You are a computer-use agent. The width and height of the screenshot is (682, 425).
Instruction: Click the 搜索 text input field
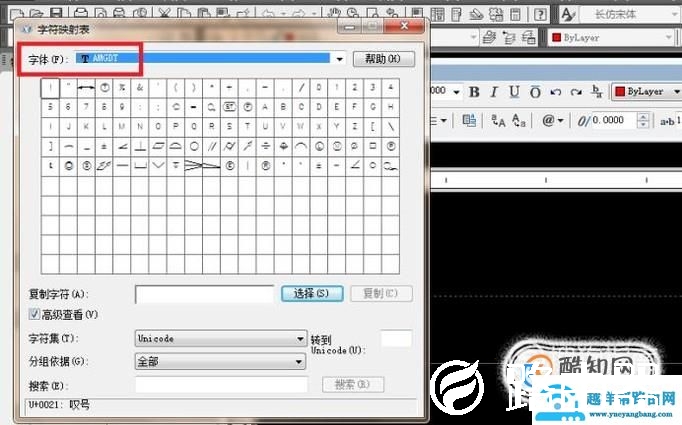221,385
